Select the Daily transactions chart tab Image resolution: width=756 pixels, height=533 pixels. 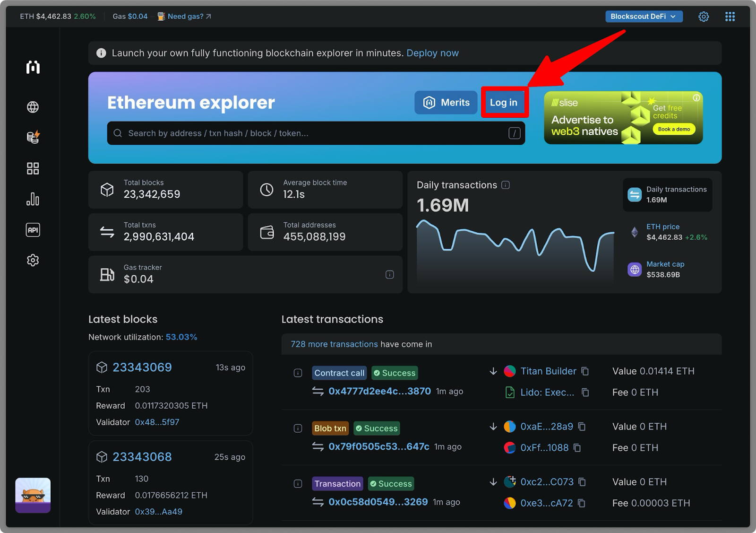pos(667,194)
